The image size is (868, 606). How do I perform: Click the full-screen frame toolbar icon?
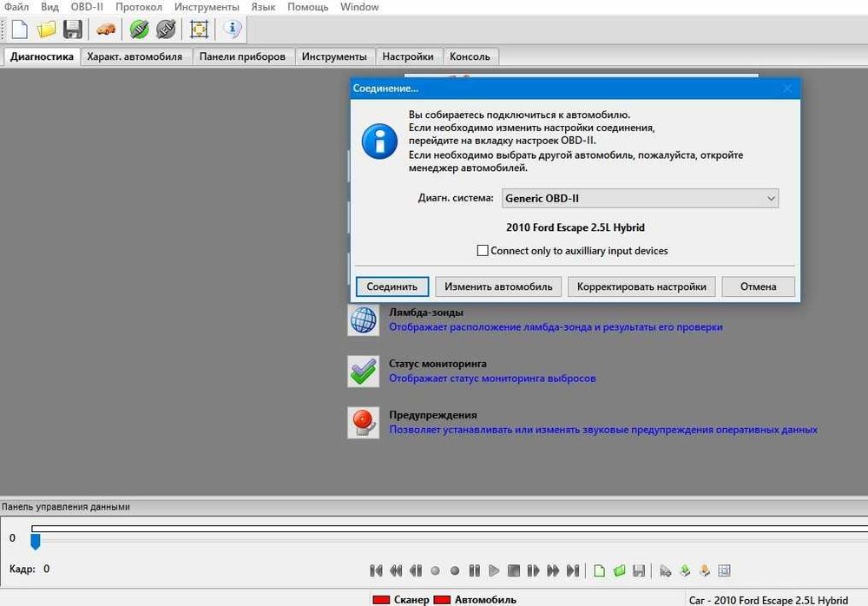[x=199, y=30]
